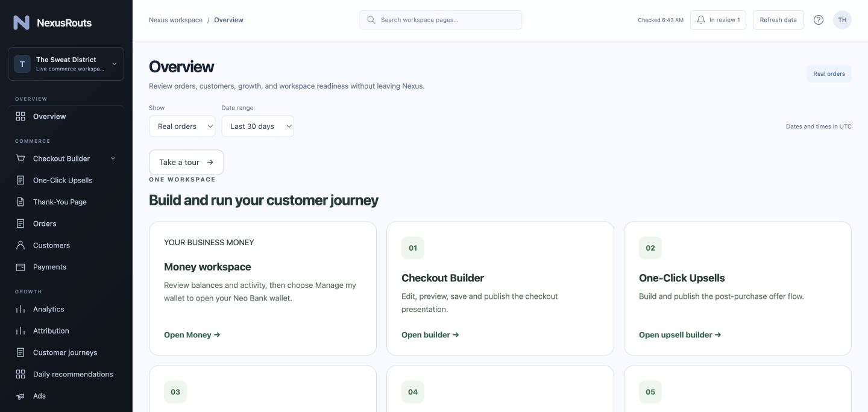Click the notification bell icon
The image size is (868, 412).
701,20
